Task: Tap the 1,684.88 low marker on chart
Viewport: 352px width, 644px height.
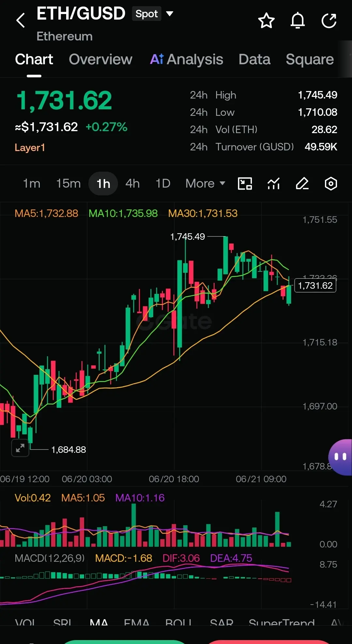Action: coord(68,450)
